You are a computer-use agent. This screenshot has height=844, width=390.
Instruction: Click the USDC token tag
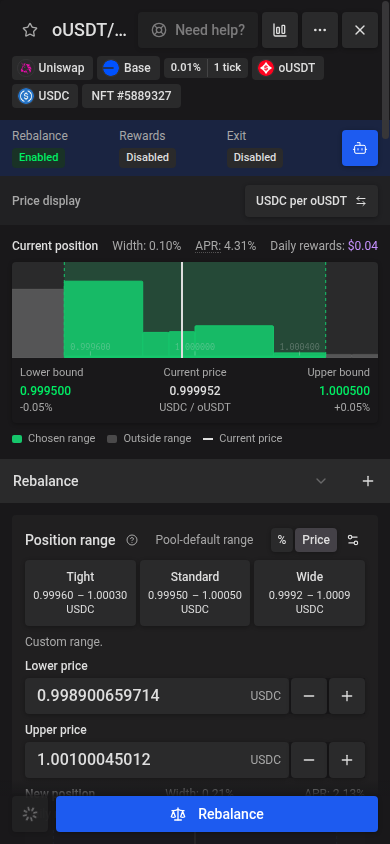pos(45,96)
